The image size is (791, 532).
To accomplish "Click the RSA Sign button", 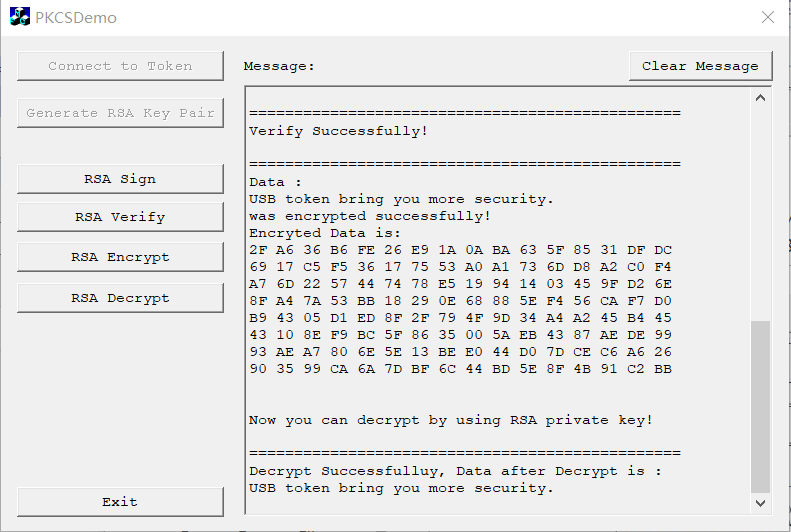I will tap(120, 179).
